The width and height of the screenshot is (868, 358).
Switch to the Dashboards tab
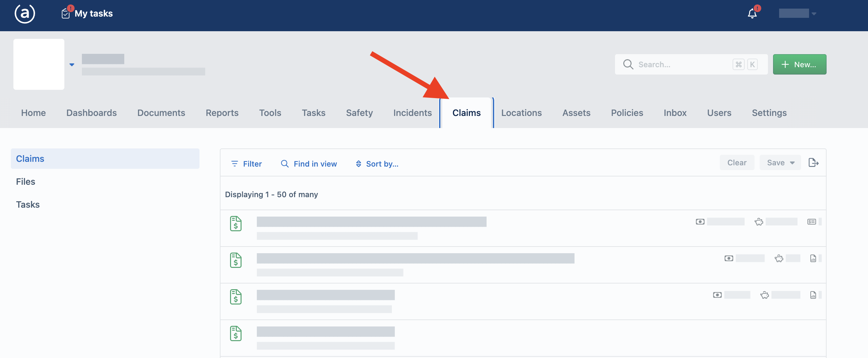point(91,113)
